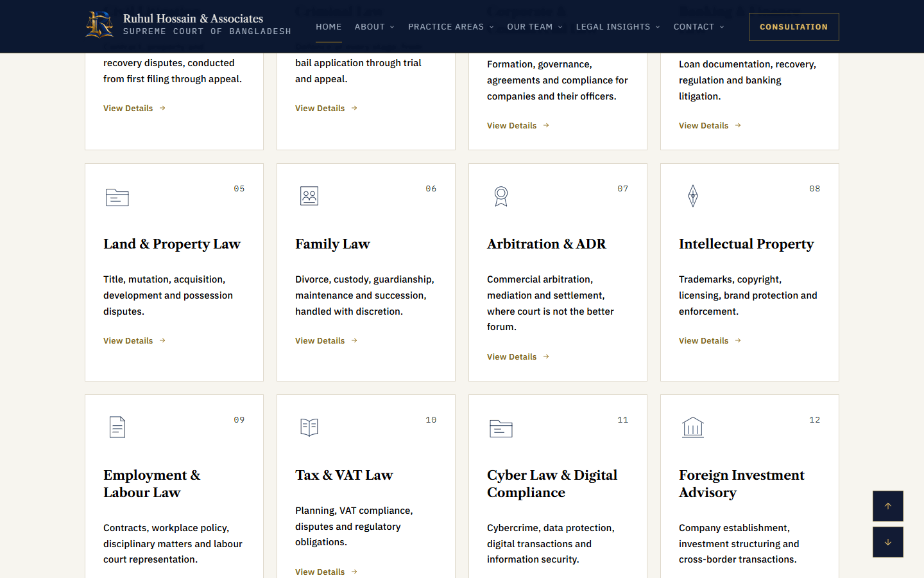The image size is (924, 578).
Task: Click arrow beside Tax & VAT View Details
Action: (x=354, y=572)
